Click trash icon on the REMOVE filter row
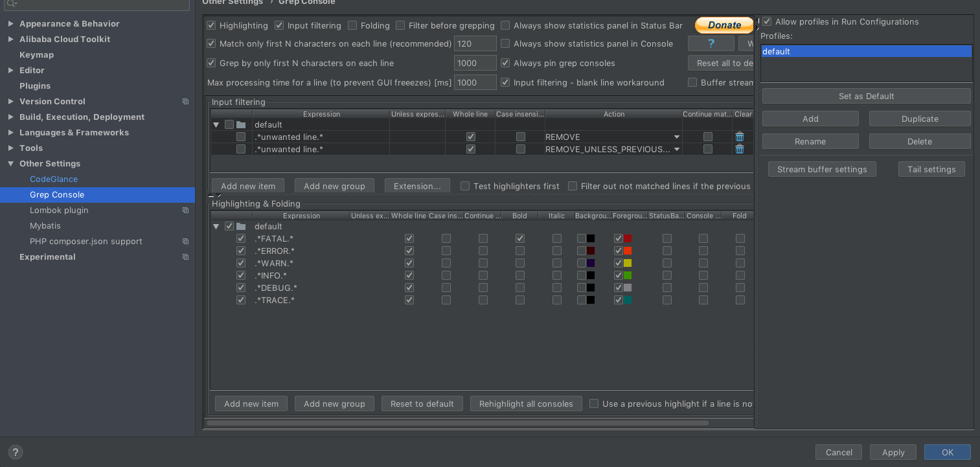Viewport: 980px width, 467px height. [739, 137]
